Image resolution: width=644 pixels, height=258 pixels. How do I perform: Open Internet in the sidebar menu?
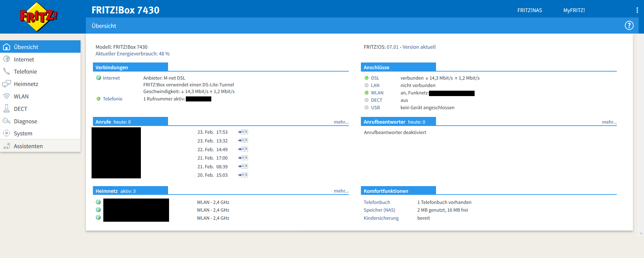[40, 59]
